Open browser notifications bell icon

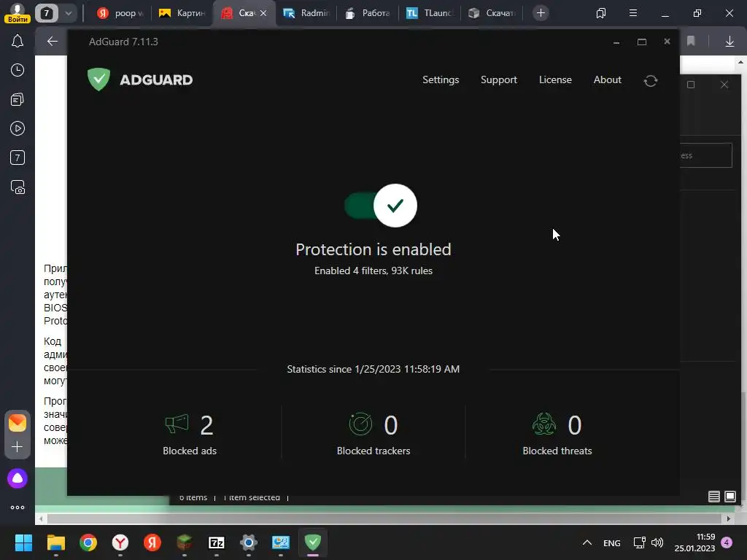coord(18,42)
